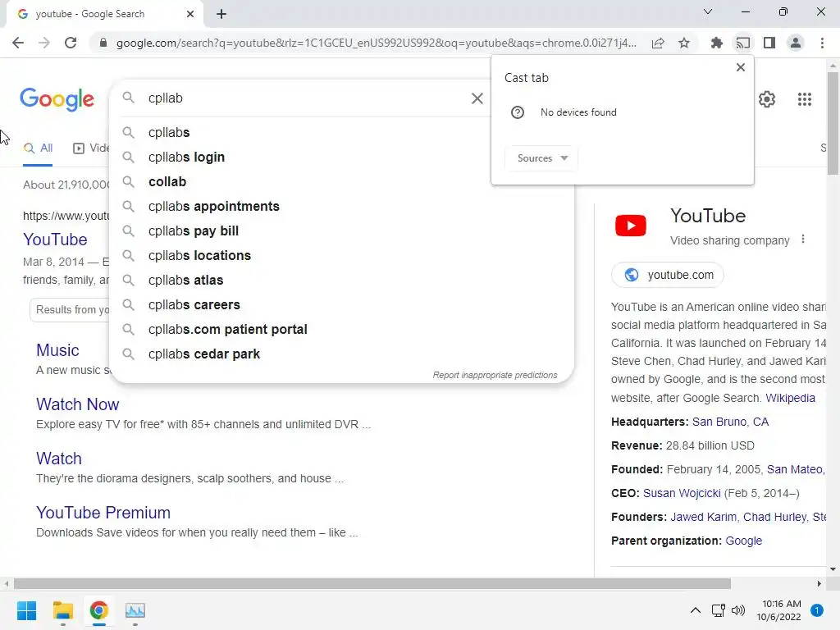Select the cpllabs pay bill suggestion
Image resolution: width=840 pixels, height=630 pixels.
[x=342, y=231]
